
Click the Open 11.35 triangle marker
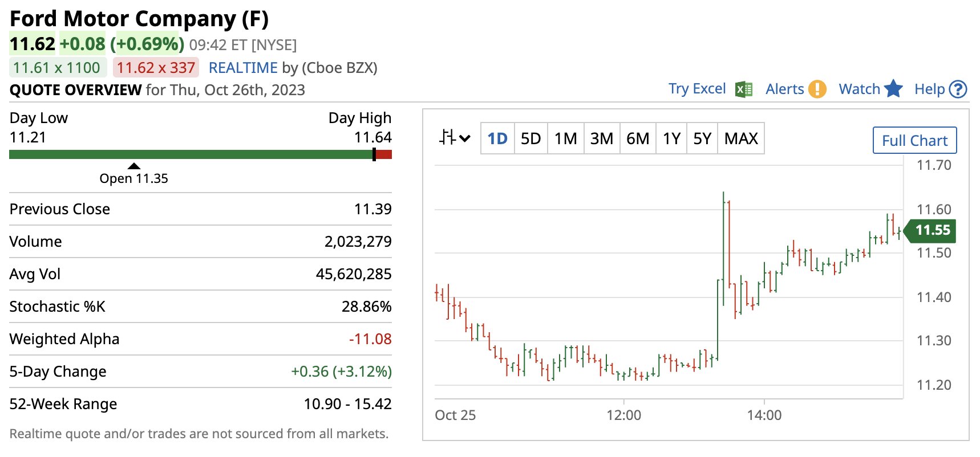134,166
